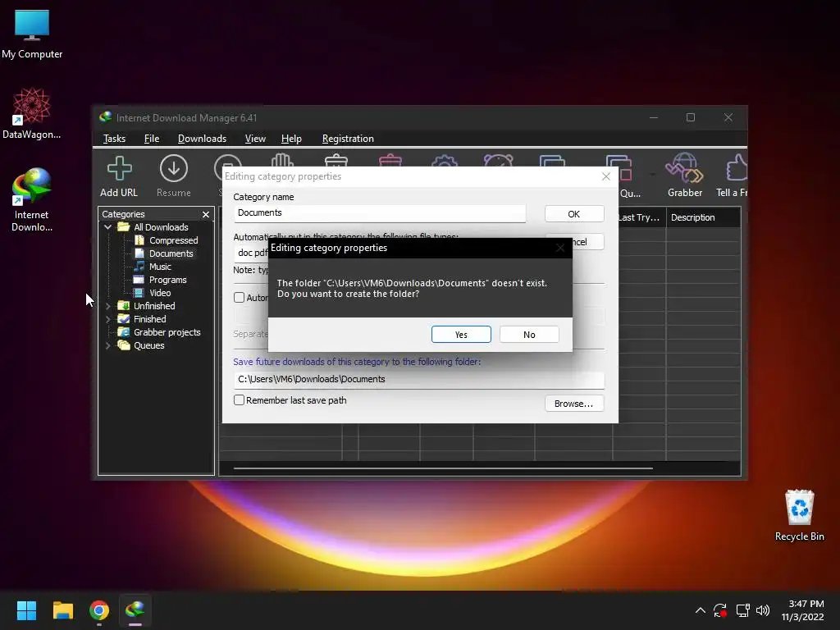Viewport: 840px width, 630px height.
Task: Click the Browse... button
Action: tap(573, 404)
